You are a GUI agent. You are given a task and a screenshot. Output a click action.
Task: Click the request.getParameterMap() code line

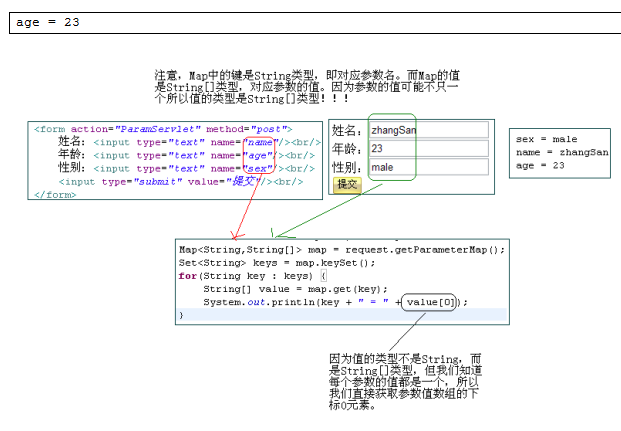tap(342, 250)
